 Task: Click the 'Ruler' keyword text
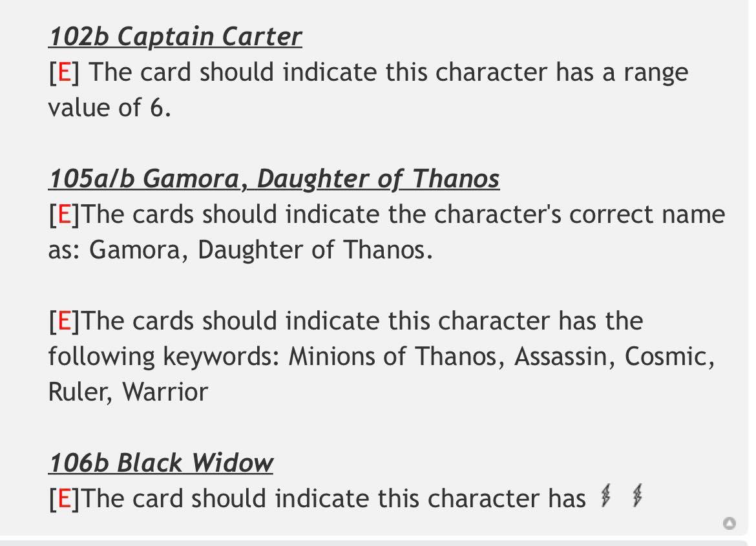[77, 392]
